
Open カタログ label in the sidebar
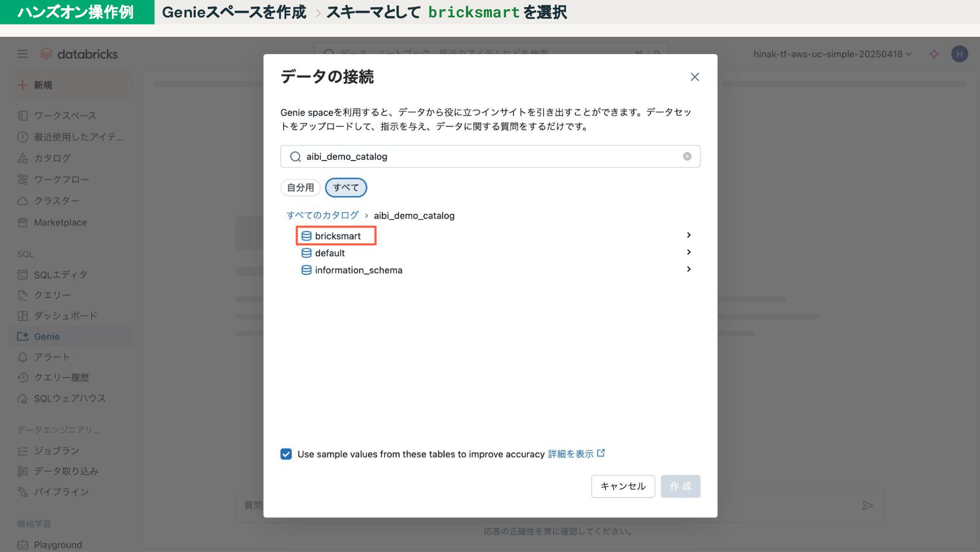click(x=52, y=158)
